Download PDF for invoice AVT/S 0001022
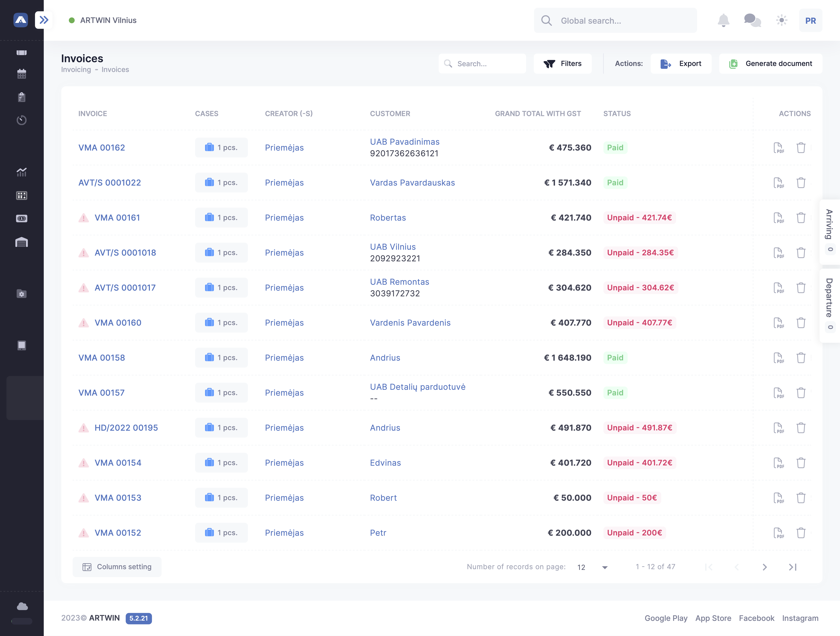Viewport: 840px width, 636px height. [x=779, y=183]
